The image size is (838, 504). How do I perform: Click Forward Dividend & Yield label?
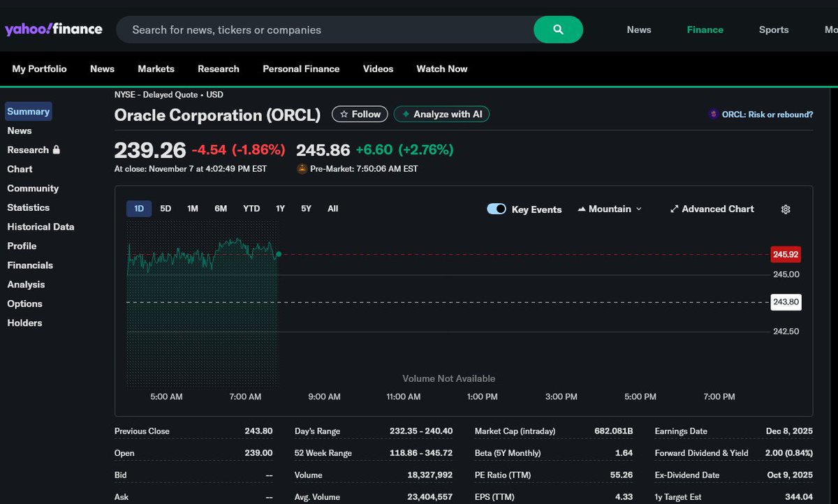tap(701, 453)
